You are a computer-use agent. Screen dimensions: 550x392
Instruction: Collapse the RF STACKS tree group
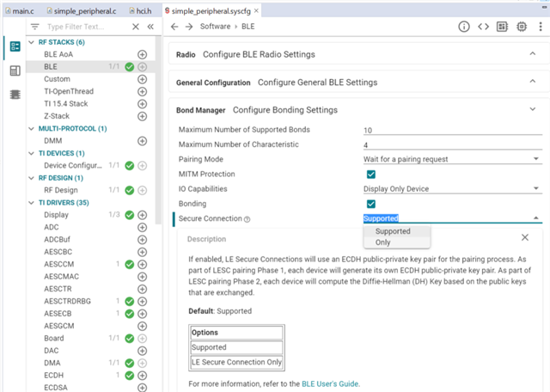click(33, 41)
